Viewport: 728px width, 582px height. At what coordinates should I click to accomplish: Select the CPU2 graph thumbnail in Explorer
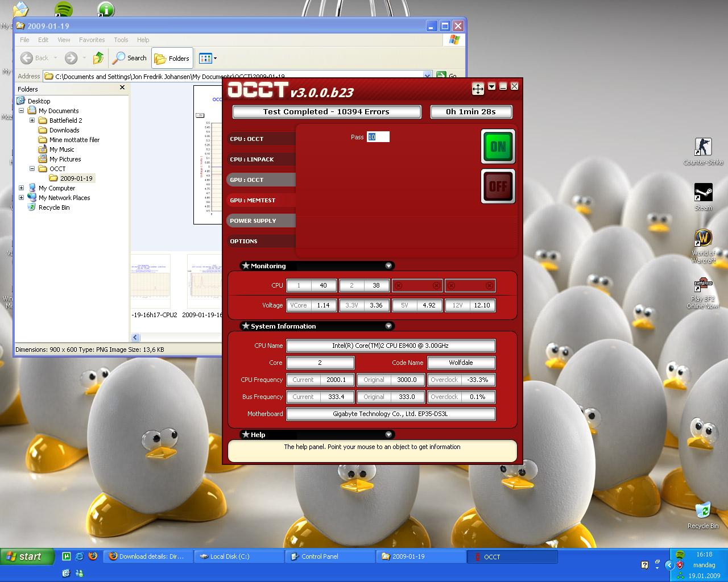click(x=151, y=281)
